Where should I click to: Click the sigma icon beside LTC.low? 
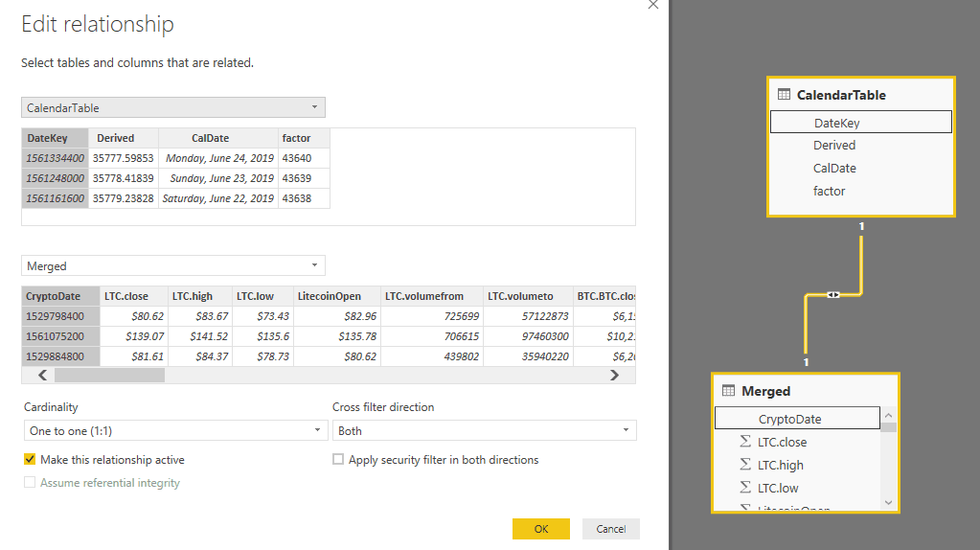tap(745, 488)
